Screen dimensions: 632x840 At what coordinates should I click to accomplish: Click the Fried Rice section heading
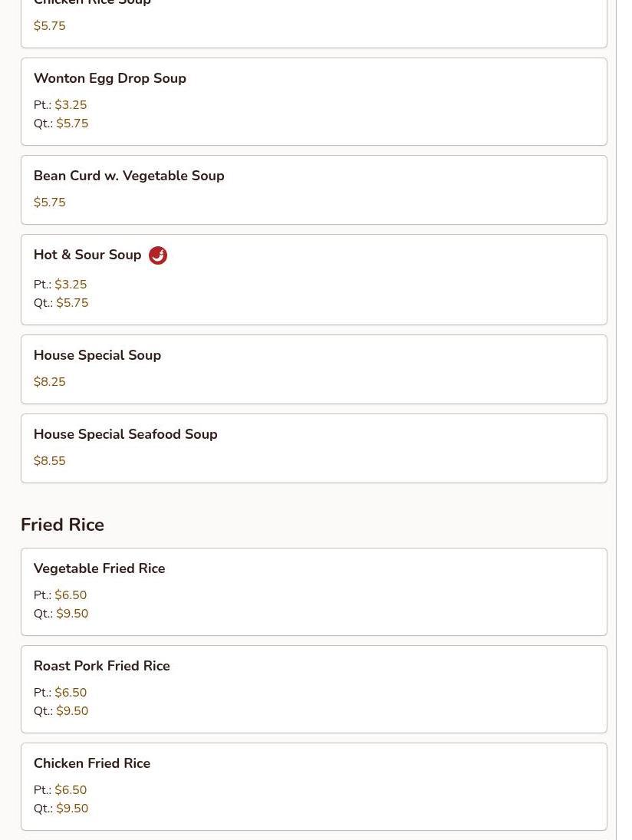click(x=62, y=525)
